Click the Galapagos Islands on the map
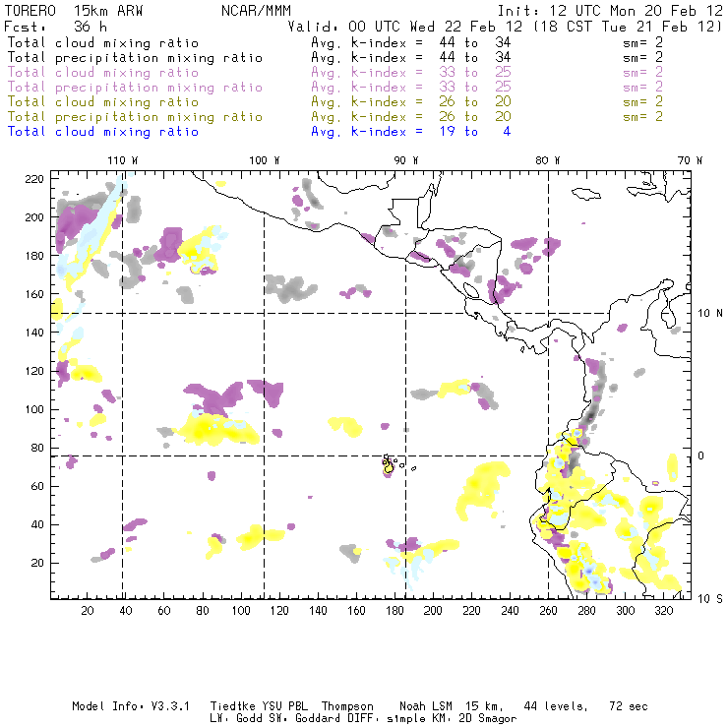 point(390,464)
